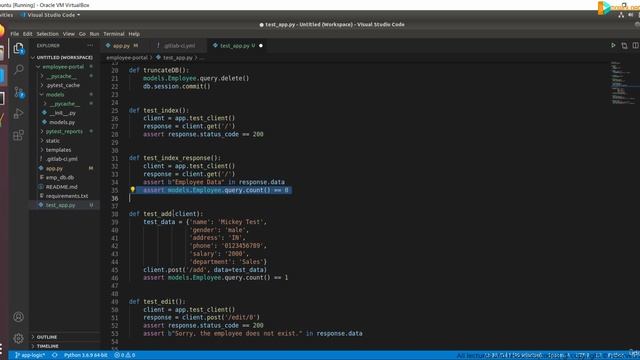640x360 pixels.
Task: Switch to the app.py editor tab
Action: pyautogui.click(x=122, y=46)
